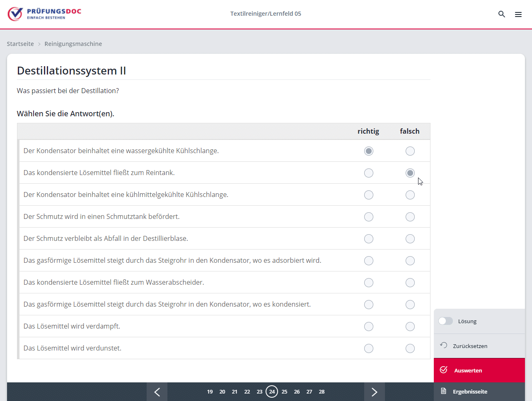Jump to question 25

pyautogui.click(x=284, y=392)
